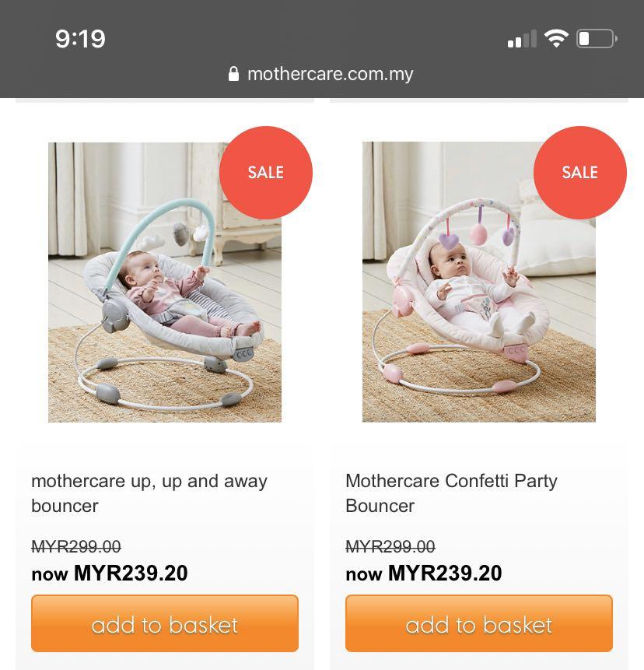Tap the cellular signal bars icon
The height and width of the screenshot is (670, 644).
522,39
